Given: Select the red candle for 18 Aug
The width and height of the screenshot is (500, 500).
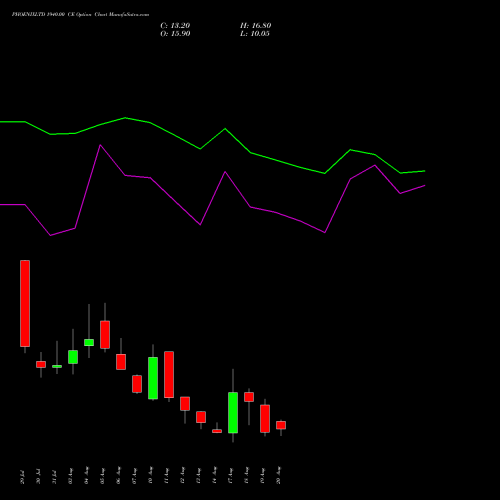Looking at the screenshot, I should 249,397.
